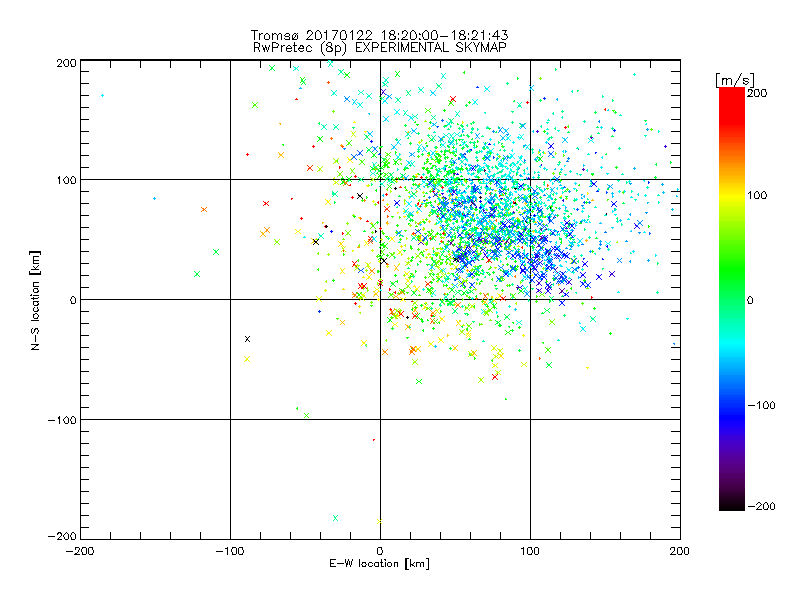This screenshot has height=600, width=800.
Task: Click the '[m/s]' colorbar unit label
Action: click(734, 80)
